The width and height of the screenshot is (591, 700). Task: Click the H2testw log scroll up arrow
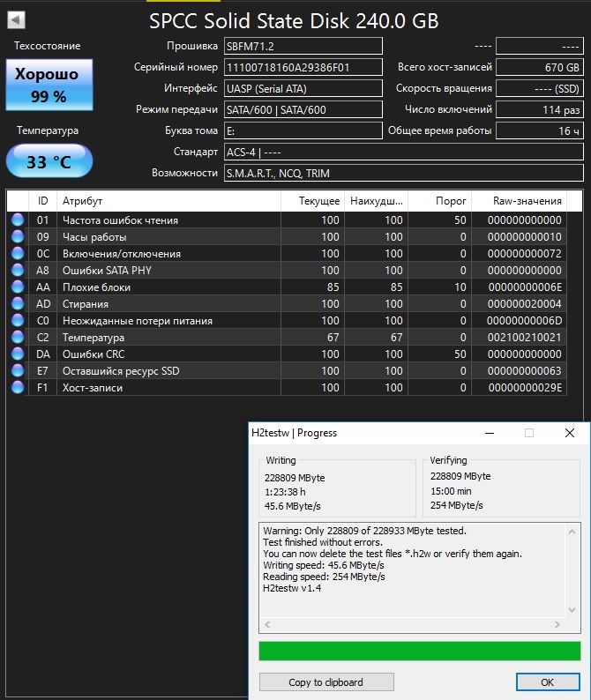tap(572, 532)
